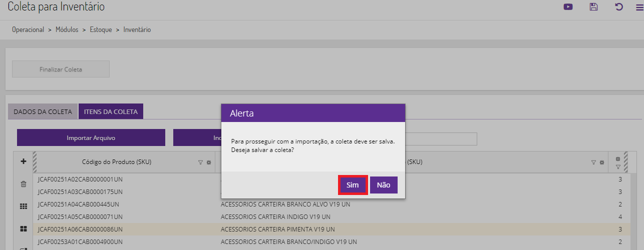Image resolution: width=644 pixels, height=250 pixels.
Task: Select the Itens da Coleta tab
Action: [111, 111]
